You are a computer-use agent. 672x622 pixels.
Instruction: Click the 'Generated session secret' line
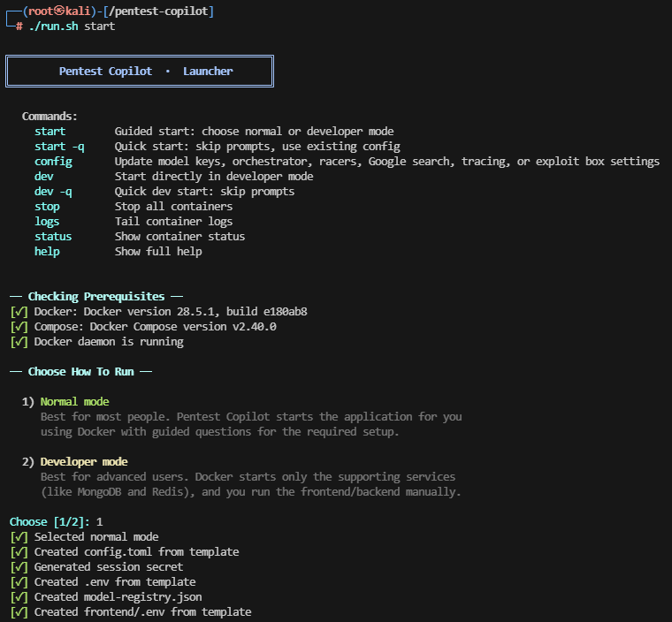coord(109,566)
